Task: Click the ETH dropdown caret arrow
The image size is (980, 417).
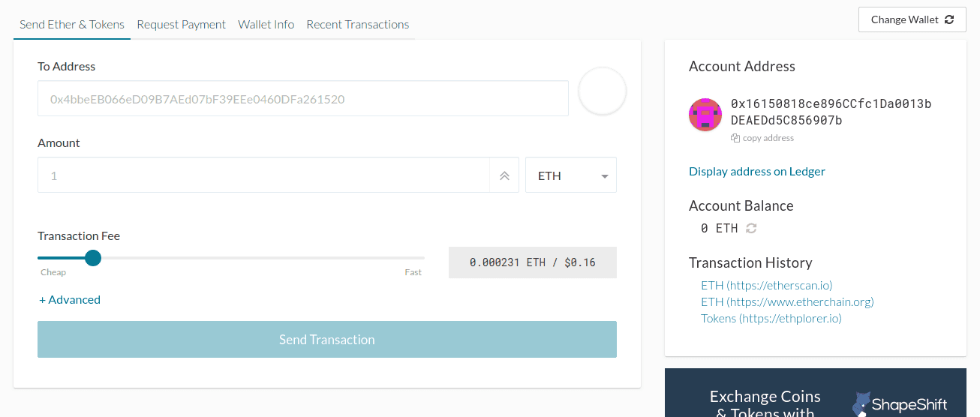Action: (605, 176)
